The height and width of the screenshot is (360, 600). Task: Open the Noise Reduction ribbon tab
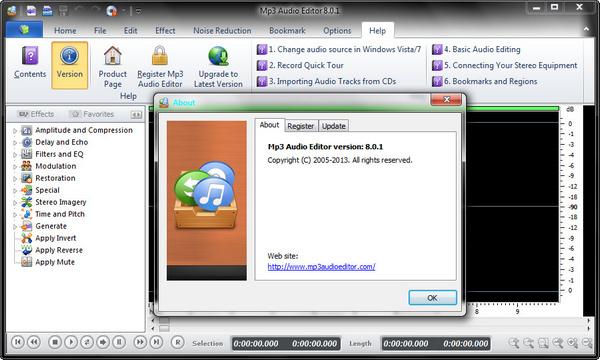[222, 31]
